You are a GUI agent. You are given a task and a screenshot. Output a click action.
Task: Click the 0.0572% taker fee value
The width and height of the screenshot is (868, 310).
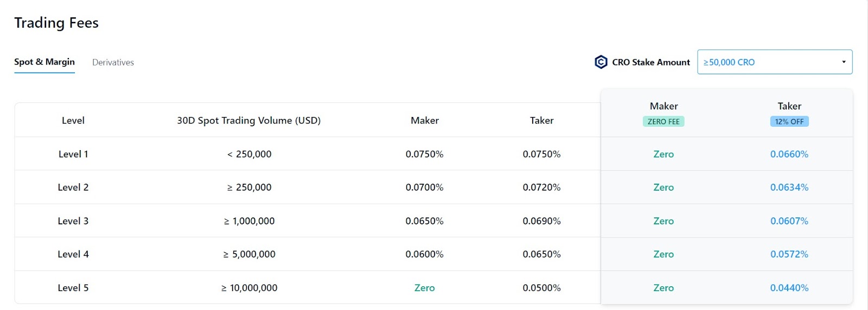(789, 254)
